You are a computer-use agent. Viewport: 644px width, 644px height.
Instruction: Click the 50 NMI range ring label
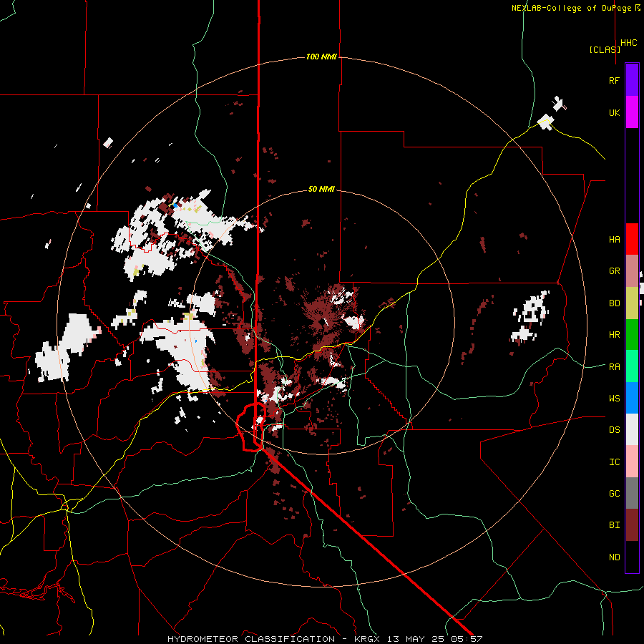(x=321, y=189)
